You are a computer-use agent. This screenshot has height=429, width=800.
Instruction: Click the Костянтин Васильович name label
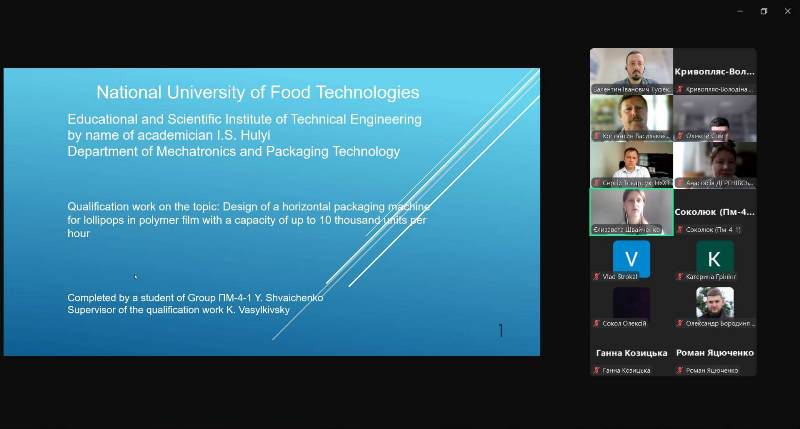pos(636,136)
